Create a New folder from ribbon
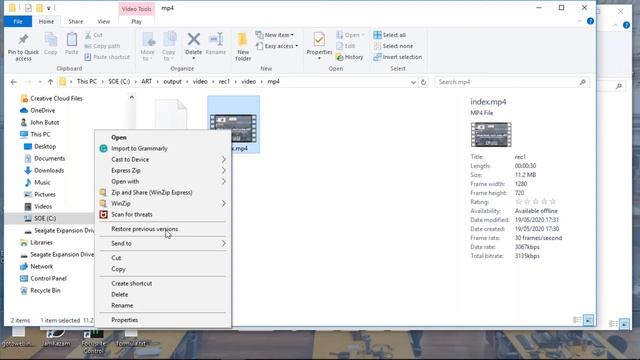Image resolution: width=640 pixels, height=360 pixels. point(243,47)
